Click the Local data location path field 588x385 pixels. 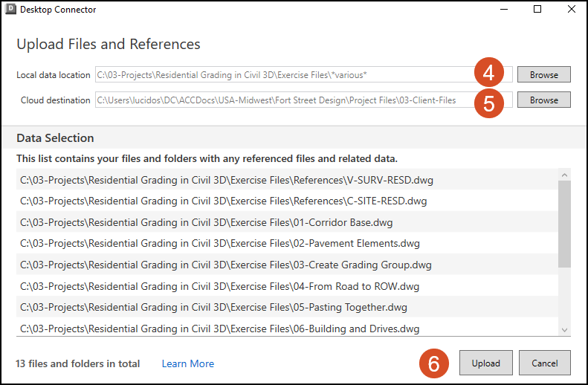(x=282, y=74)
